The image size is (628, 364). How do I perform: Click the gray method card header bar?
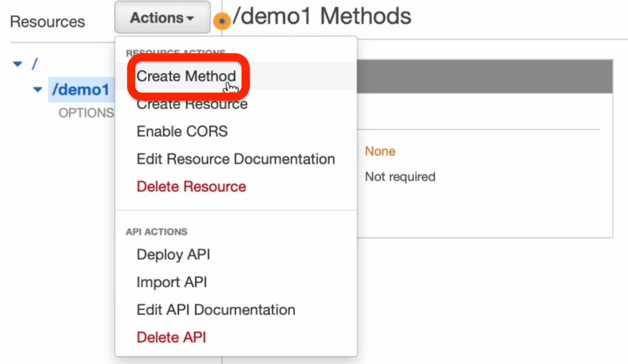pyautogui.click(x=484, y=77)
